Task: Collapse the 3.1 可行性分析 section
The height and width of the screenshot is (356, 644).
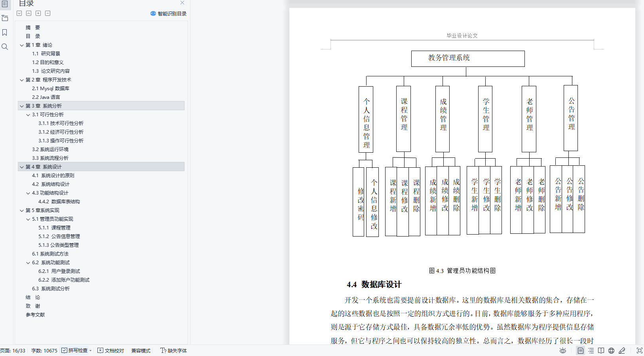Action: tap(28, 115)
